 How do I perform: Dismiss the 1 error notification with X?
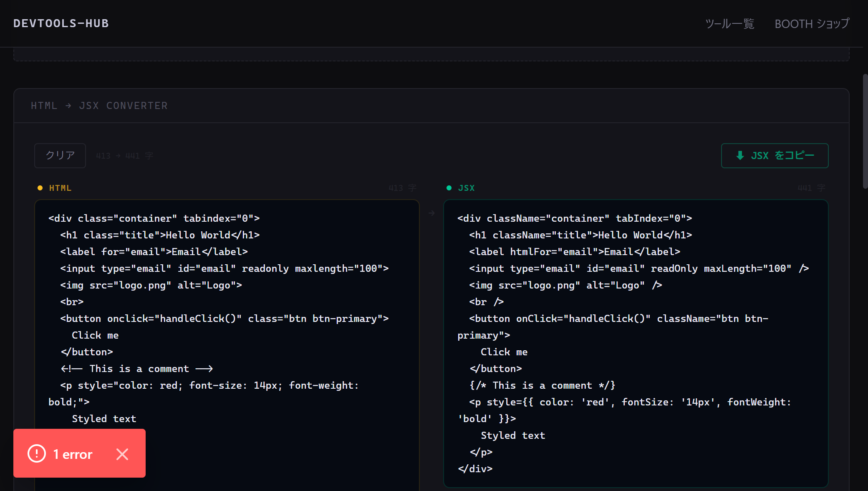pos(122,454)
